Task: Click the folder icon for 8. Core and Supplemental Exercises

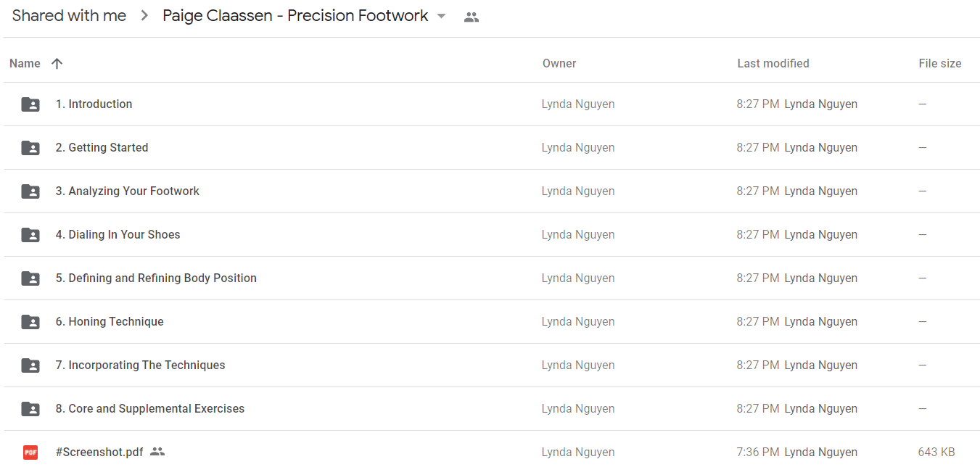Action: (x=30, y=409)
